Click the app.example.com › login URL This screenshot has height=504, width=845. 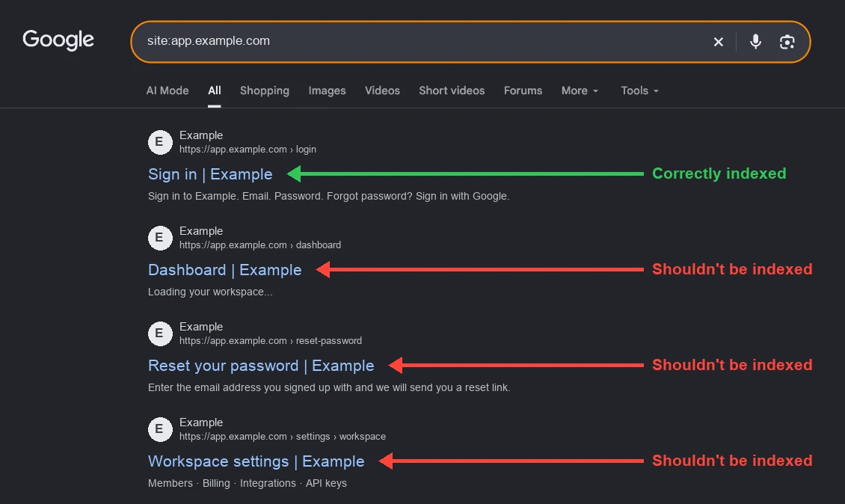[248, 150]
